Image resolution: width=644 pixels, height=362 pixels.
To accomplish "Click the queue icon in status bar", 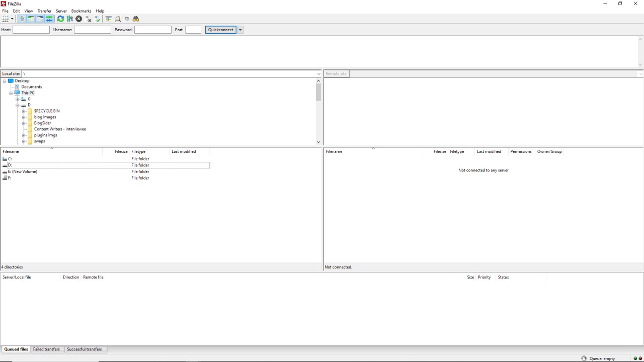I will [x=584, y=358].
